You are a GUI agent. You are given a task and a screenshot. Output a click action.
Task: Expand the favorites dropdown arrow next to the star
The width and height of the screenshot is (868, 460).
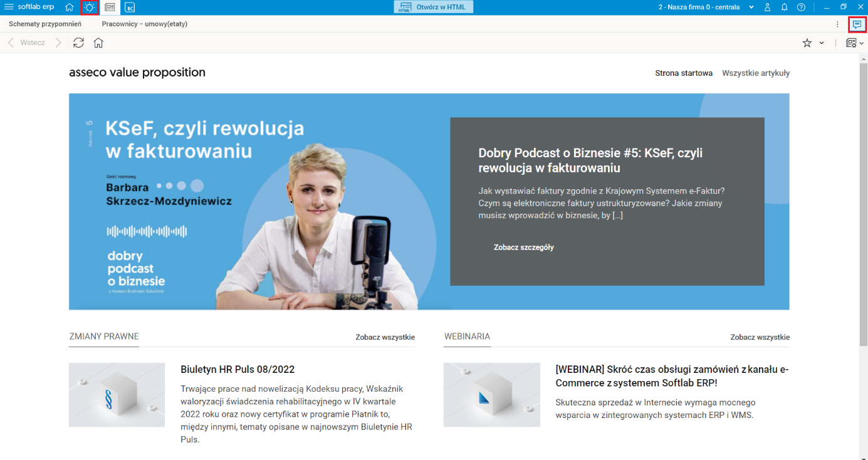822,43
